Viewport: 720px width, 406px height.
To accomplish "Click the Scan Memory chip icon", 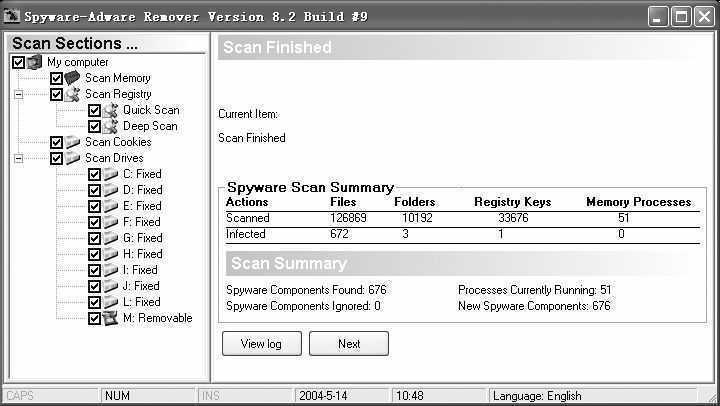I will tap(73, 78).
